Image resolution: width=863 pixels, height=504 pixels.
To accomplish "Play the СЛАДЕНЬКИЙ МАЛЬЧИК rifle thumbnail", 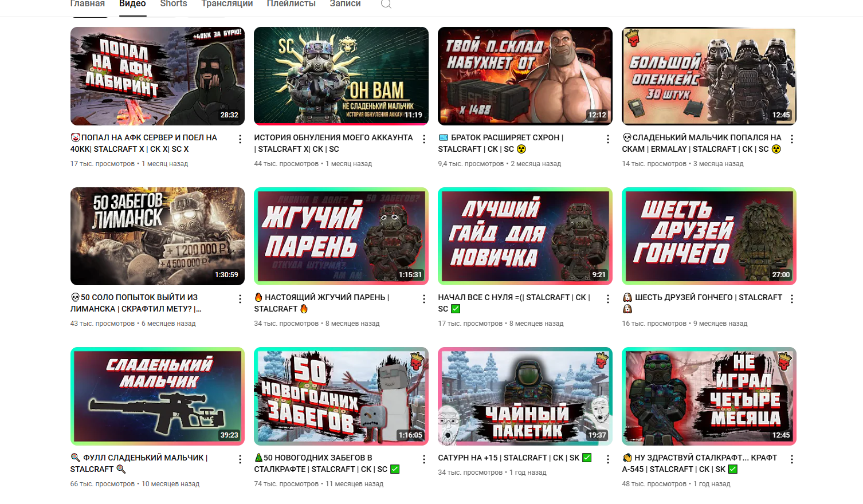I will click(x=158, y=396).
